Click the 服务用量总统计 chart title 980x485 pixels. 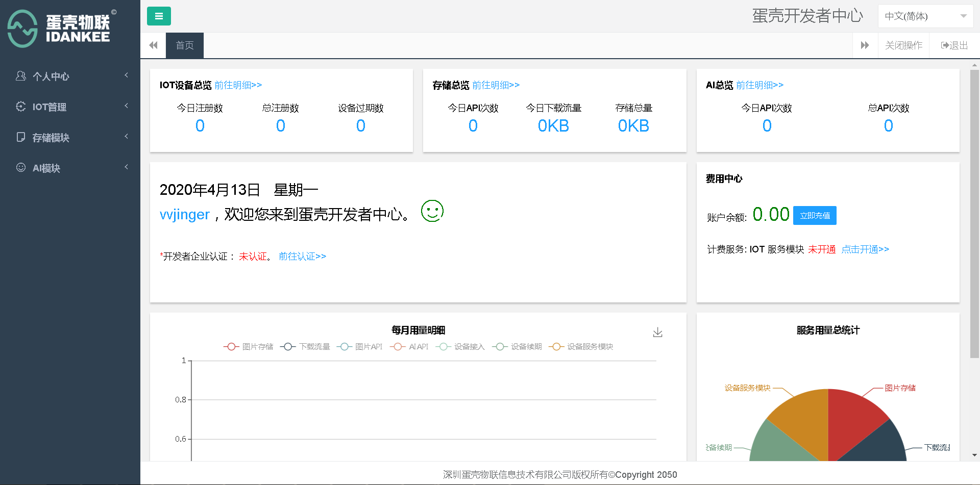[828, 330]
